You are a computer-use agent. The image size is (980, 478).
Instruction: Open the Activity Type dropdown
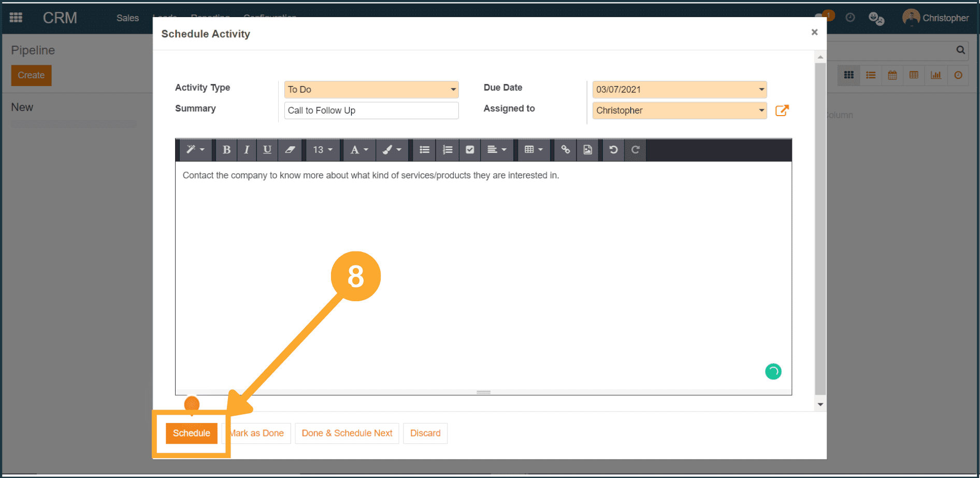(x=371, y=90)
